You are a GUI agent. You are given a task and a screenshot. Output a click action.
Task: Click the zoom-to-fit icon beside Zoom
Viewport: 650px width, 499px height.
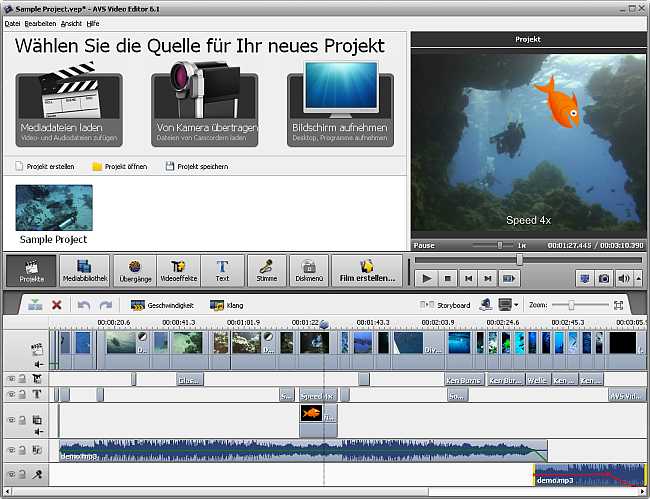coord(618,305)
